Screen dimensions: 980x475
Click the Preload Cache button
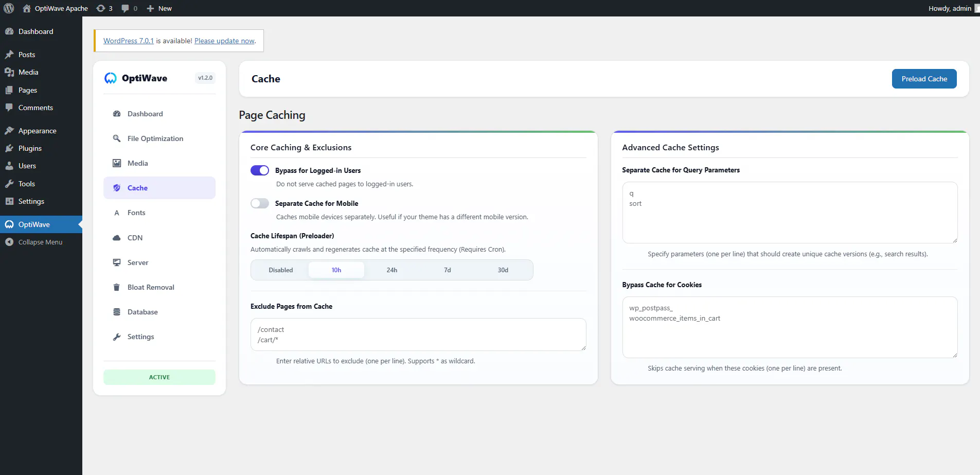point(924,79)
